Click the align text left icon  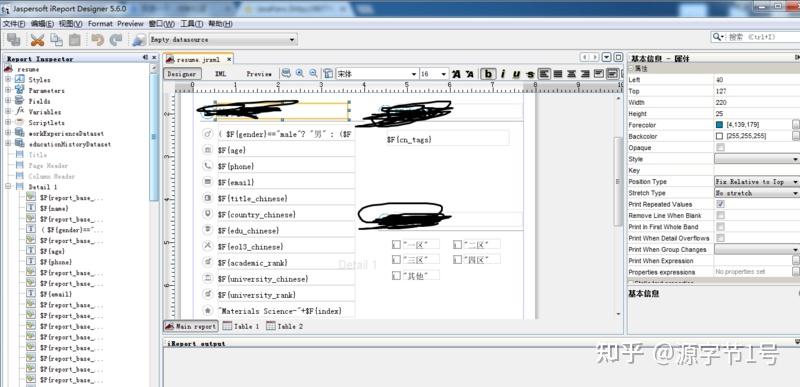(544, 74)
